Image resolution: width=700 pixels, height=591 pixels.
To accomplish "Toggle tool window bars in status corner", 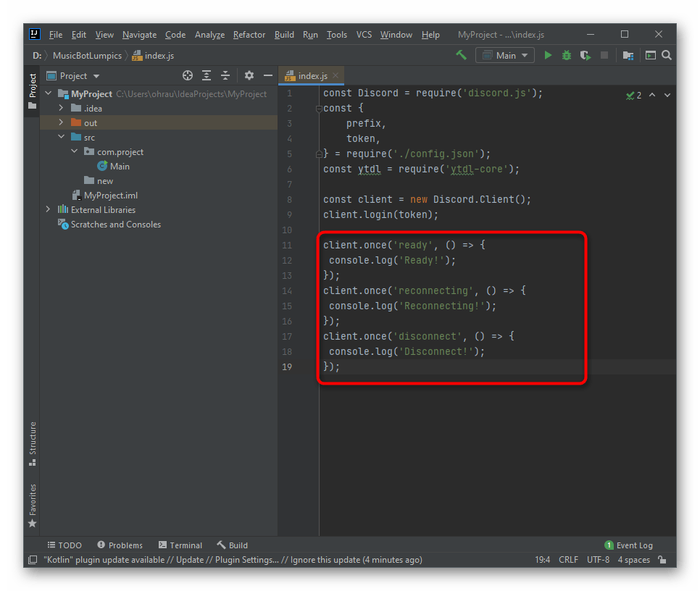I will click(33, 560).
